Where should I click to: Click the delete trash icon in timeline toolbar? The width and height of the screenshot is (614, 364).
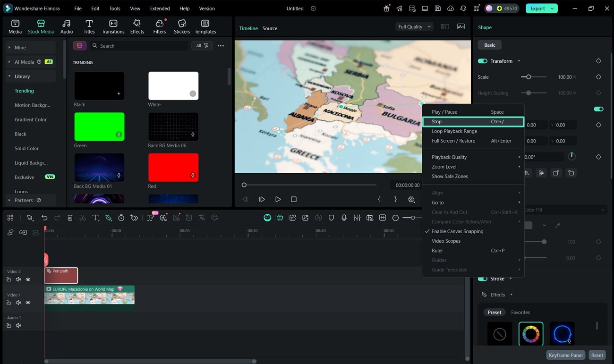(x=70, y=218)
